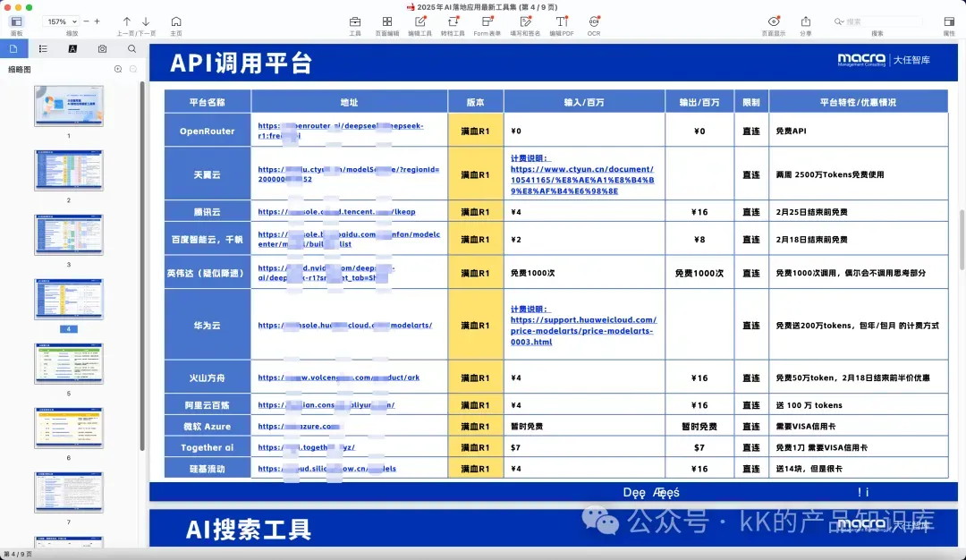Open the 英伟达 nvidia deepseek link
The width and height of the screenshot is (966, 560).
point(326,273)
